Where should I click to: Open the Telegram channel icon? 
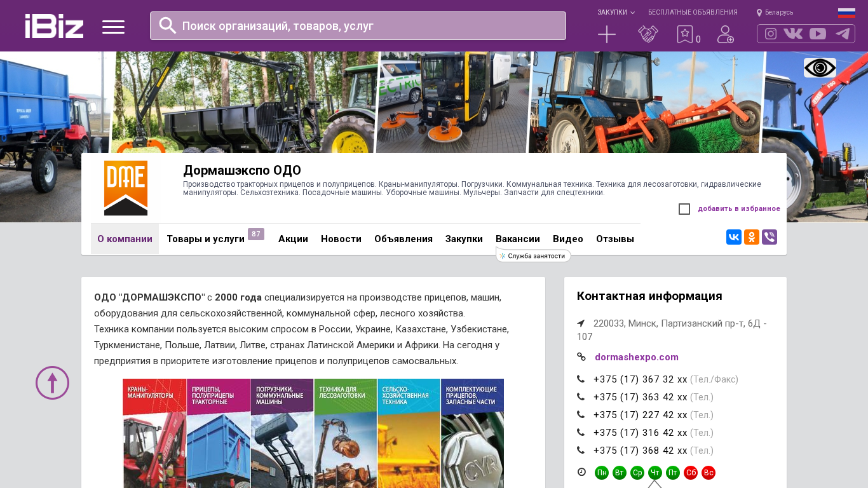point(843,34)
